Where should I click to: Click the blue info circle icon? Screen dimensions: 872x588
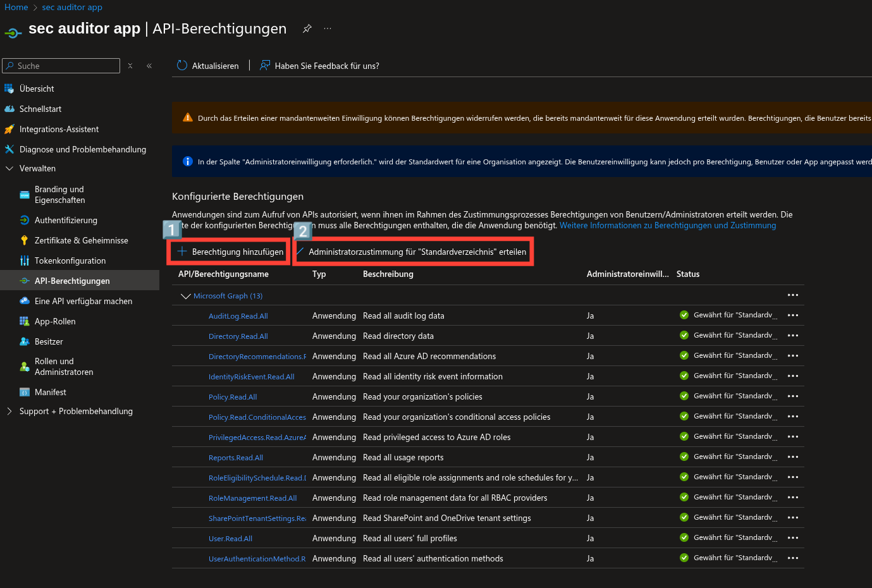pyautogui.click(x=187, y=161)
